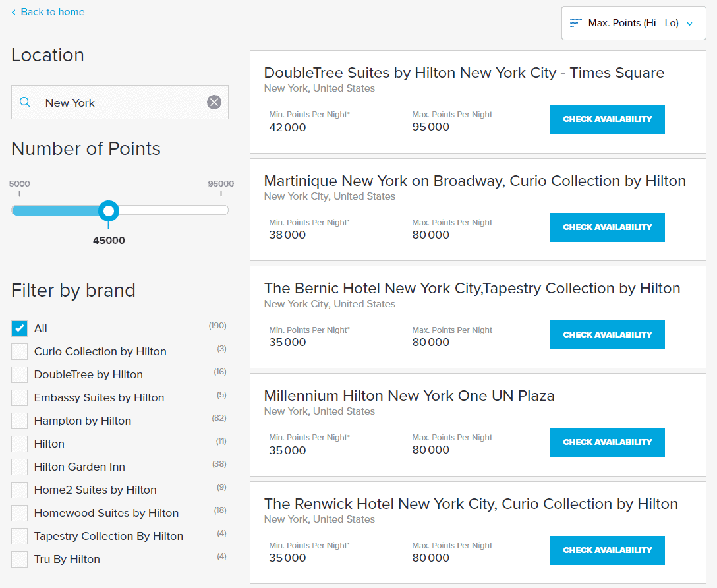Viewport: 717px width, 588px height.
Task: Click the Back to home link
Action: tap(52, 11)
